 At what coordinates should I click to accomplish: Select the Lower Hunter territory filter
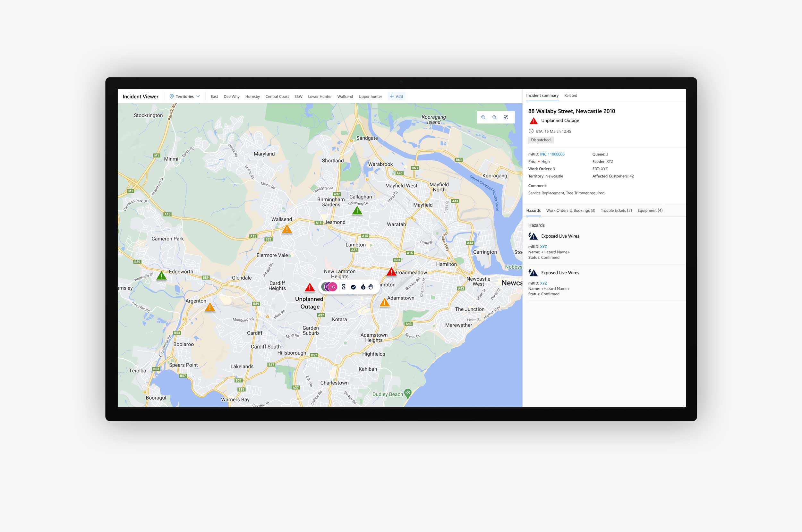(320, 97)
